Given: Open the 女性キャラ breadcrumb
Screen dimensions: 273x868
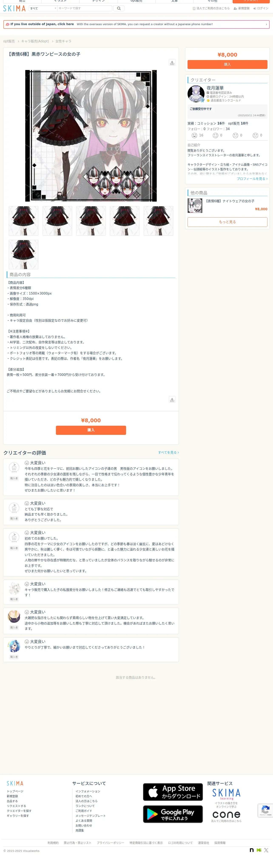Looking at the screenshot, I should [x=63, y=41].
